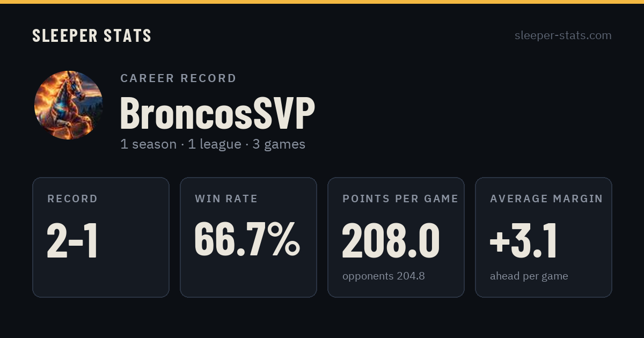Click the ahead per game subtext
Image resolution: width=644 pixels, height=338 pixels.
pyautogui.click(x=529, y=276)
